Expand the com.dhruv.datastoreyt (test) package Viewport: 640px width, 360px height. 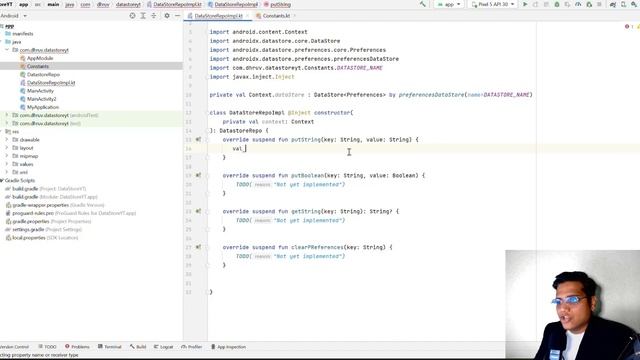[x=7, y=123]
